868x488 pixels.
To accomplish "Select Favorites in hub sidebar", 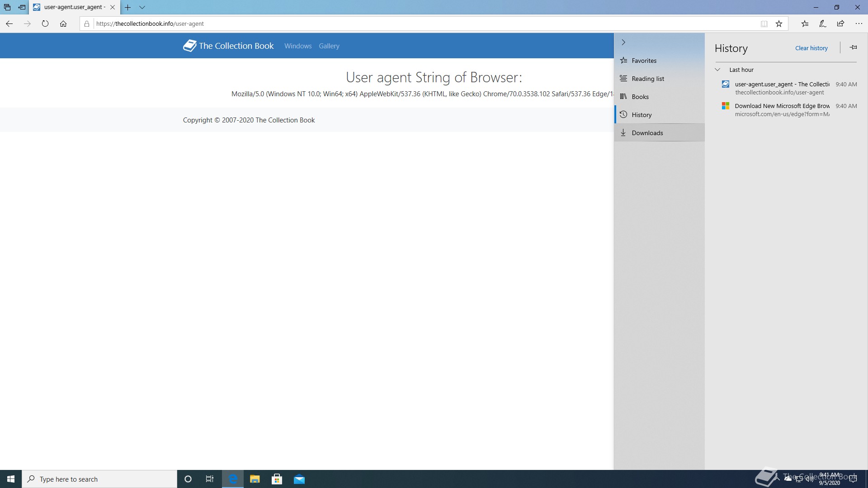I will [644, 61].
